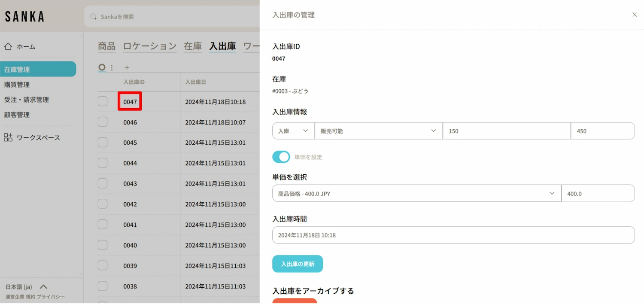This screenshot has height=304, width=644.
Task: Click the circle view icon above table
Action: [x=102, y=67]
